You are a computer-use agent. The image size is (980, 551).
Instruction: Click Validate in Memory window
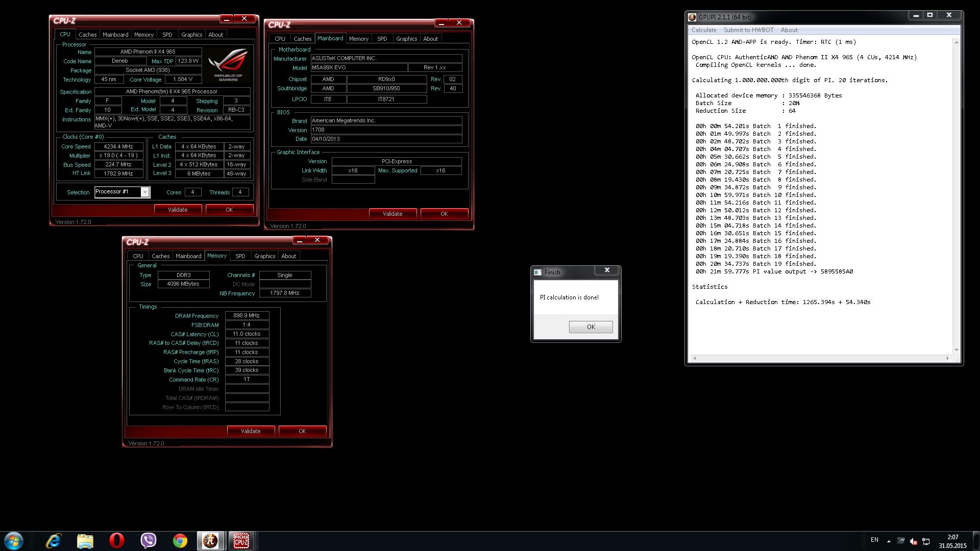point(251,431)
